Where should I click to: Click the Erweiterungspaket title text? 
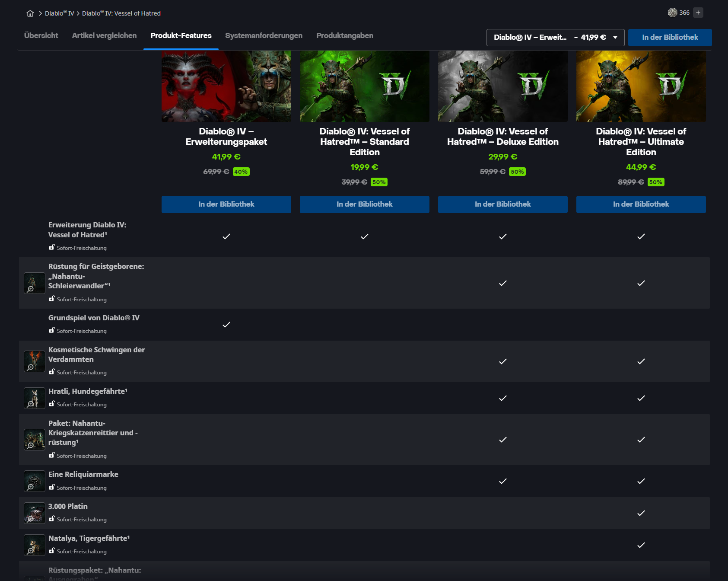click(x=226, y=137)
